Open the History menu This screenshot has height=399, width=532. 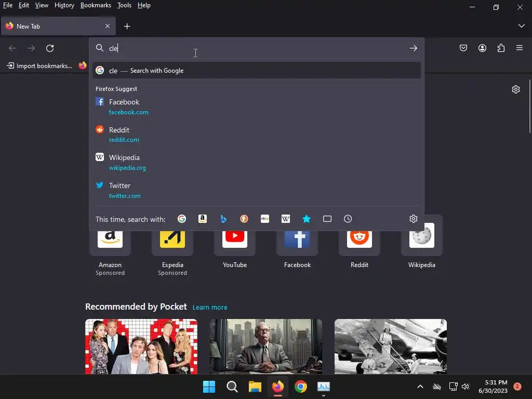(x=64, y=5)
